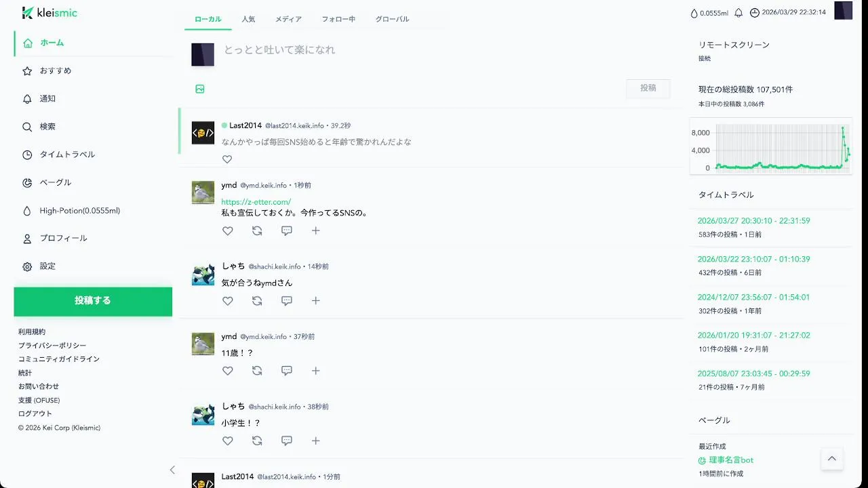Click the image attach icon in composer
868x488 pixels.
coord(200,89)
